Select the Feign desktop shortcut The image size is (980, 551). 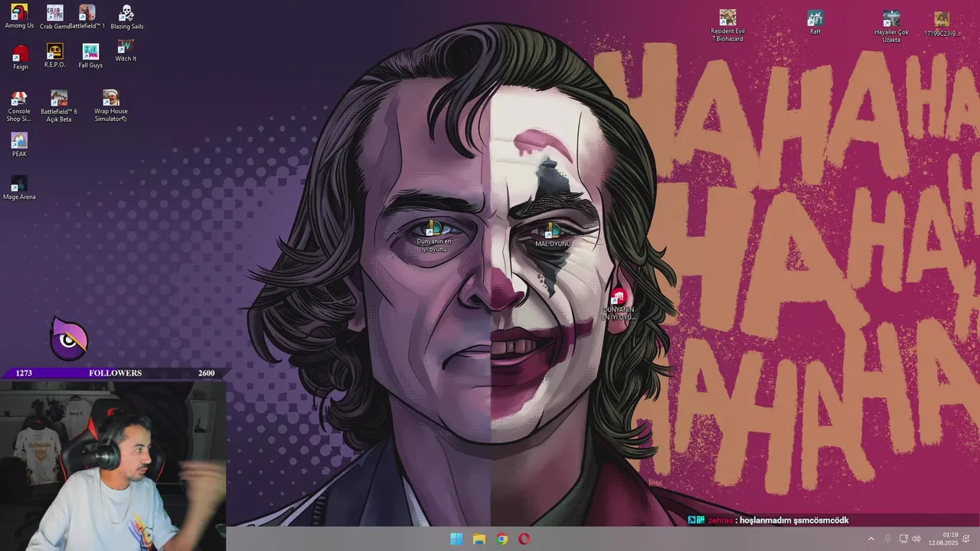click(x=21, y=57)
